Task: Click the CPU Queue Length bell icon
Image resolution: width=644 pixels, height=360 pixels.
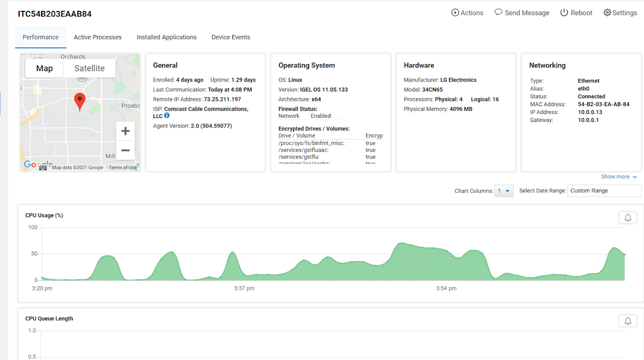Action: point(628,321)
